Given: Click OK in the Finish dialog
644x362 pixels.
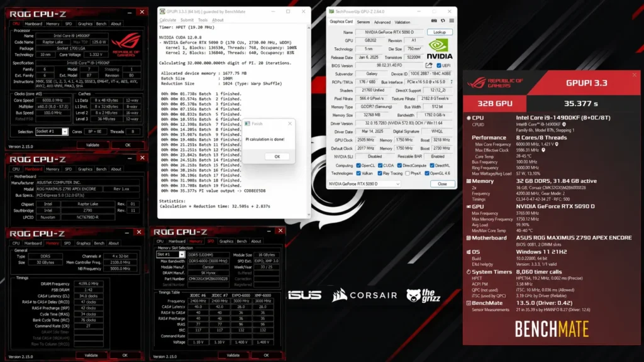Looking at the screenshot, I should tap(277, 156).
